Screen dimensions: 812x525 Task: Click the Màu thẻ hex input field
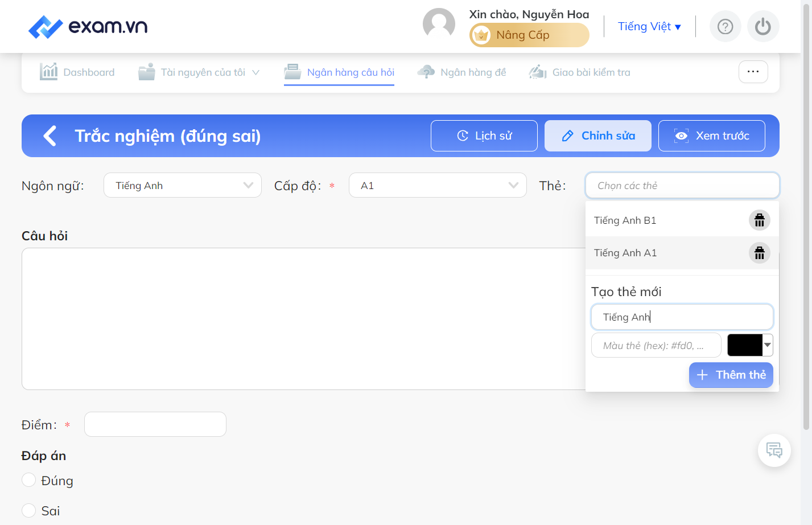[x=656, y=345]
